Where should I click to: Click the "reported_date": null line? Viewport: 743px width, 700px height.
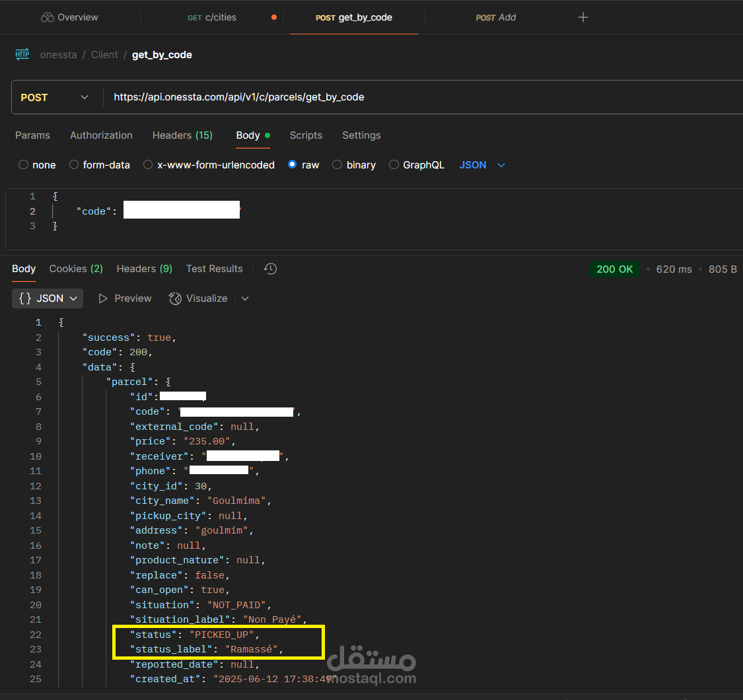pos(195,664)
